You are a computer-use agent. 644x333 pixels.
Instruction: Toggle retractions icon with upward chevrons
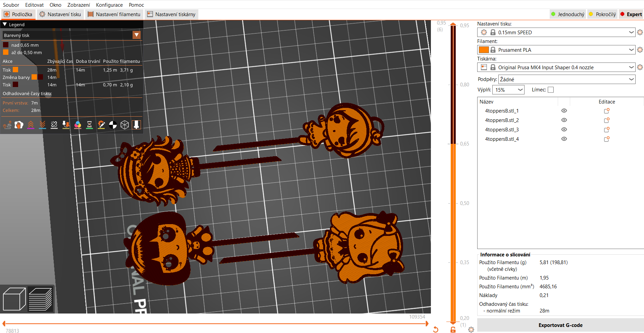pos(31,125)
